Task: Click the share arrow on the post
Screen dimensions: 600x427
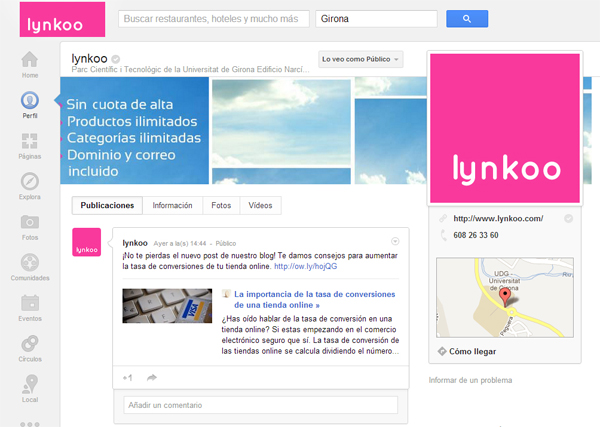Action: tap(152, 378)
